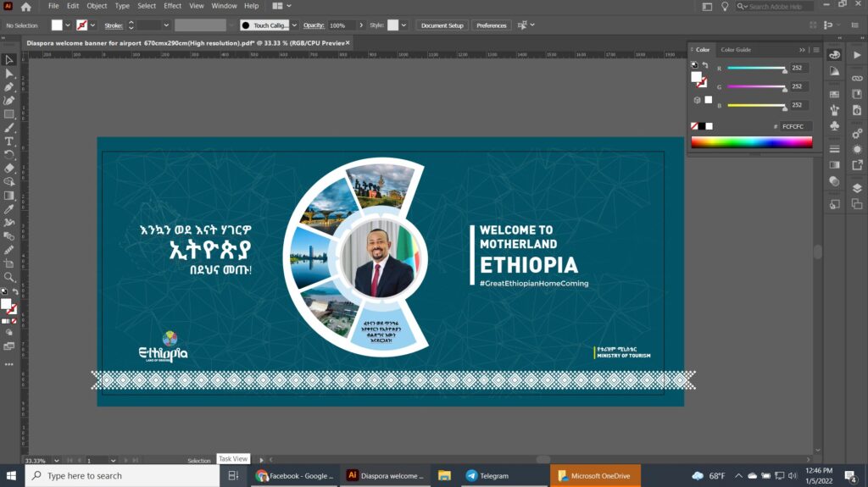
Task: Open the Discover lightbulb icon
Action: click(724, 6)
